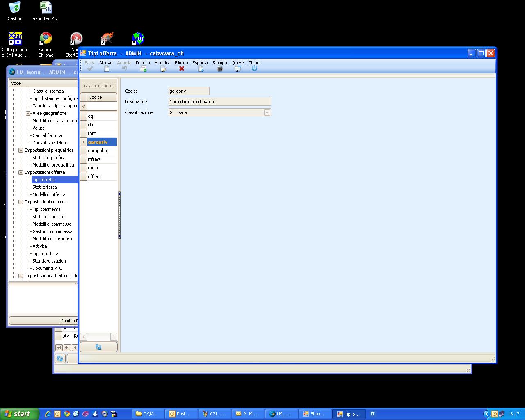Delete record with Elimina icon
Screen dimensions: 525x420
pos(181,69)
